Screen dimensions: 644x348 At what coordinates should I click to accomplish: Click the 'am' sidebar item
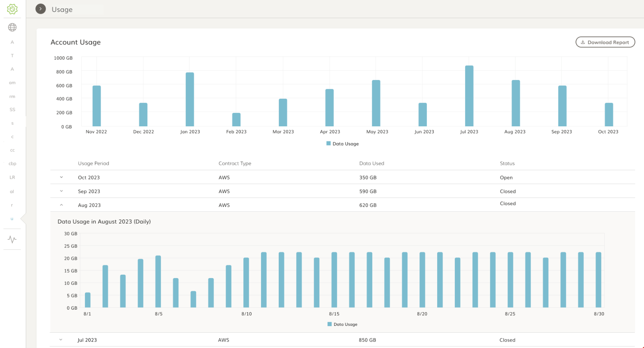(12, 82)
